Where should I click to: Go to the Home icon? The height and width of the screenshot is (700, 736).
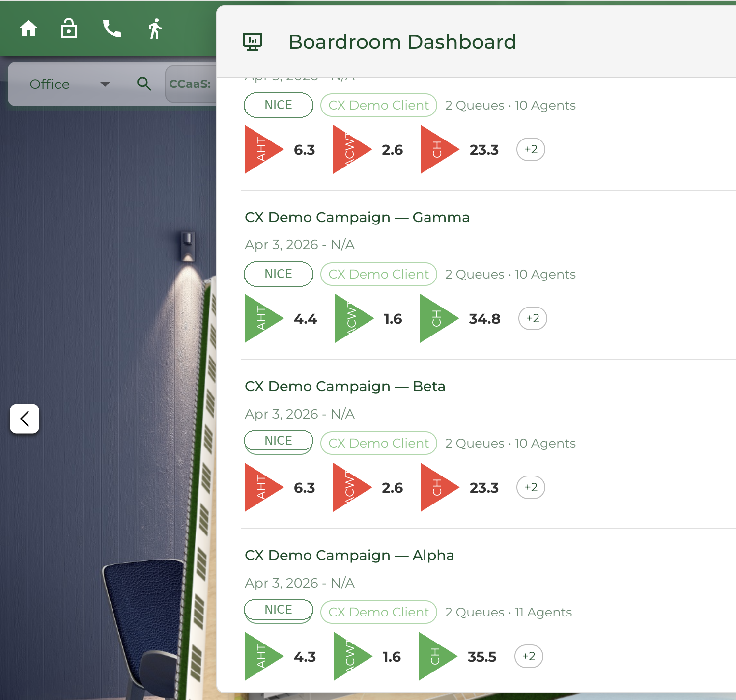click(x=28, y=28)
